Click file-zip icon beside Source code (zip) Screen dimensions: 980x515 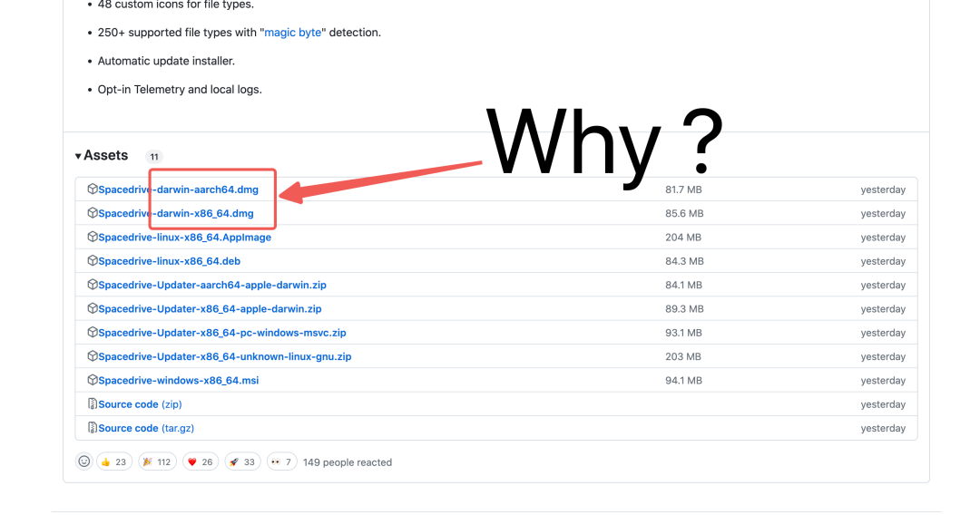92,404
